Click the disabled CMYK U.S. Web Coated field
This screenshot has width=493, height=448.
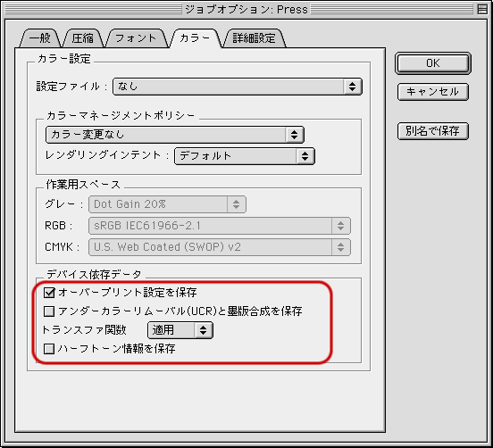click(x=220, y=247)
